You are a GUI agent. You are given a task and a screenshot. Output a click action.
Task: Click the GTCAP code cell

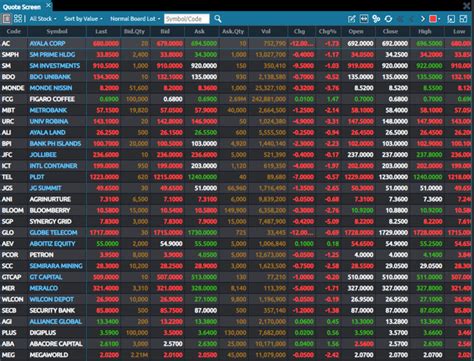[11, 277]
